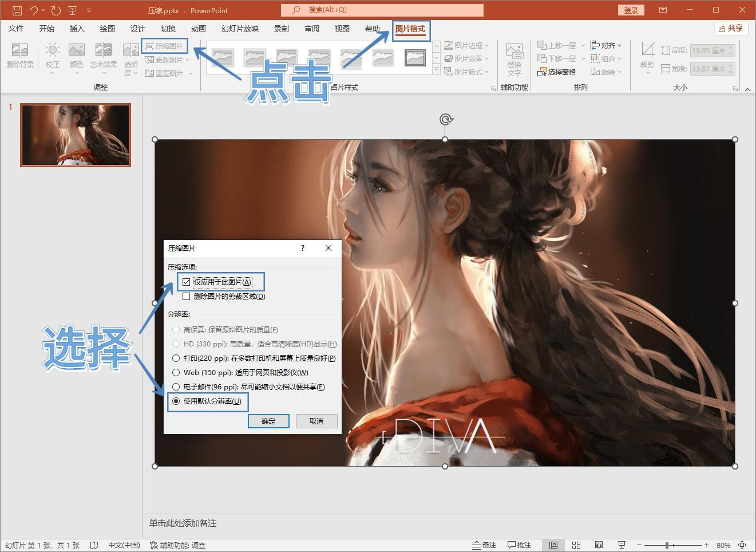Start slideshow from status bar icon

(x=622, y=545)
